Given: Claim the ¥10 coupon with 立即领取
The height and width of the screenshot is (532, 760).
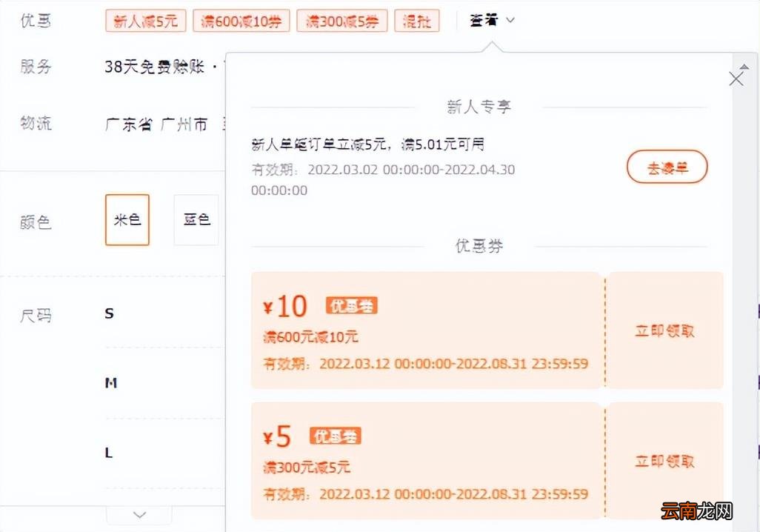Looking at the screenshot, I should tap(664, 330).
